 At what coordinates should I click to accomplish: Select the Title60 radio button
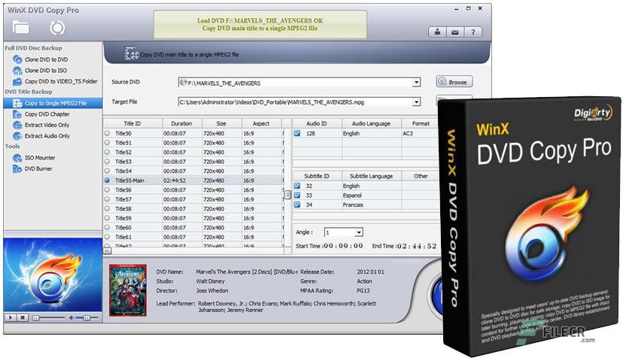[107, 227]
